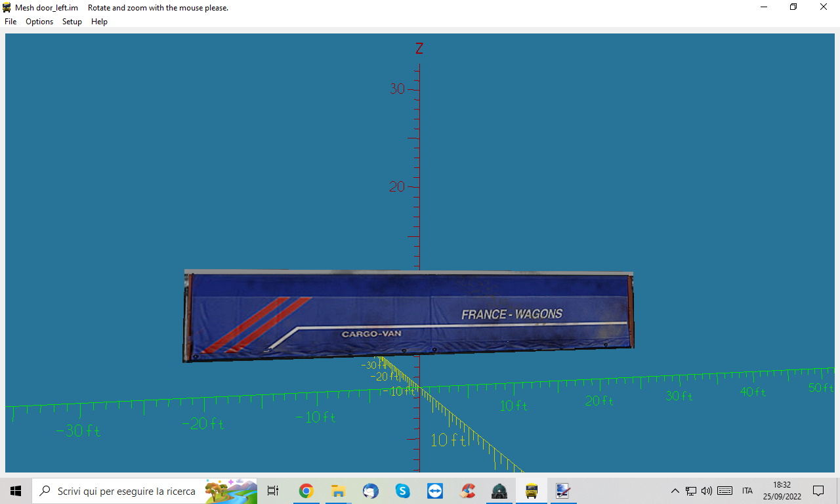Click the yellow 10 ft axis label
This screenshot has width=840, height=504.
tap(449, 440)
